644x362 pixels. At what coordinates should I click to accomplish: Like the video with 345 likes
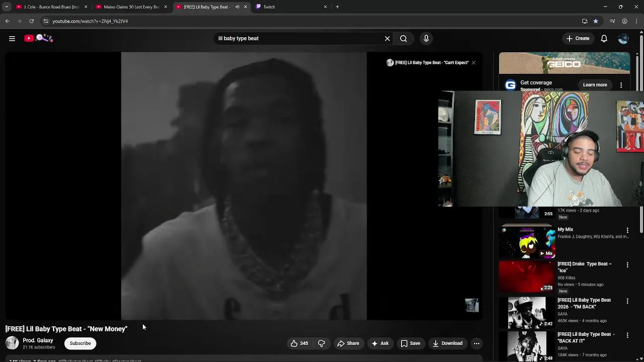(299, 343)
